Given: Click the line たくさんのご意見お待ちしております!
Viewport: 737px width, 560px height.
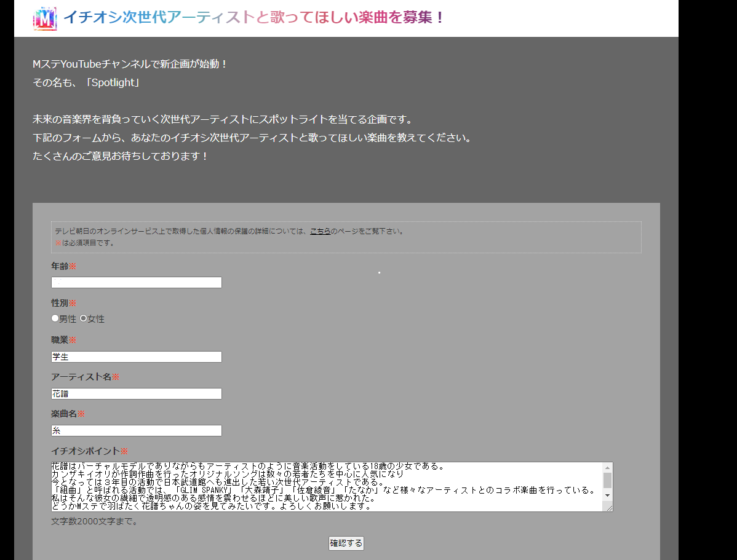Looking at the screenshot, I should (121, 156).
